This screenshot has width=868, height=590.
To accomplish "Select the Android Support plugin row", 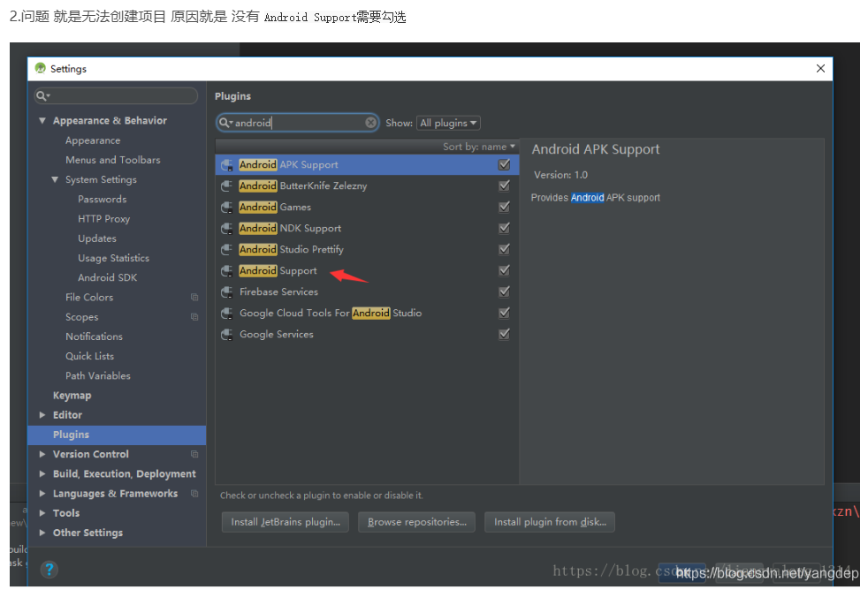I will tap(367, 270).
